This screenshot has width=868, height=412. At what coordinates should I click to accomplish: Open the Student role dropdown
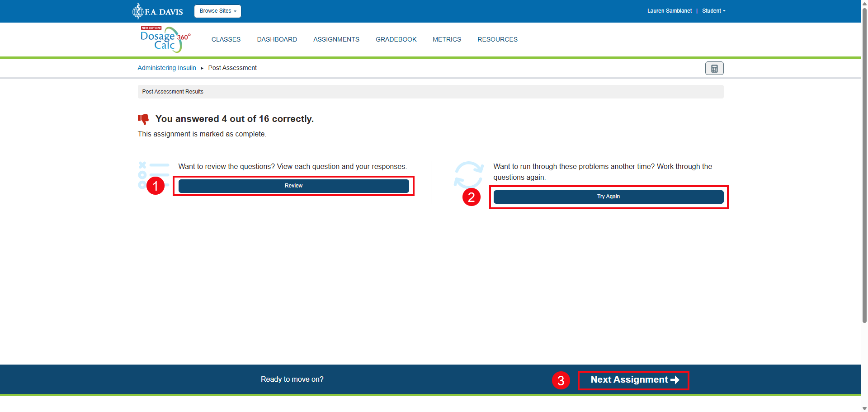[x=713, y=10]
